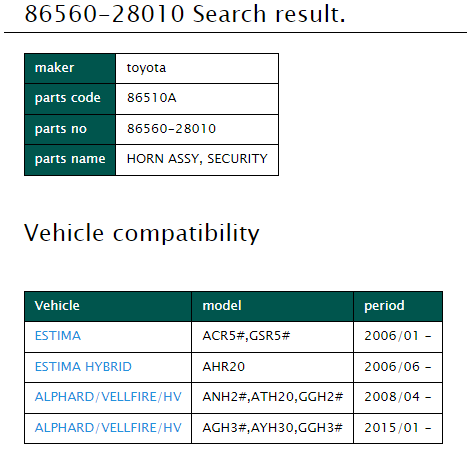Screen dimensions: 467x453
Task: Open ALPHARD/VELLFIRE/HV link in the 2015/01 row
Action: click(108, 428)
